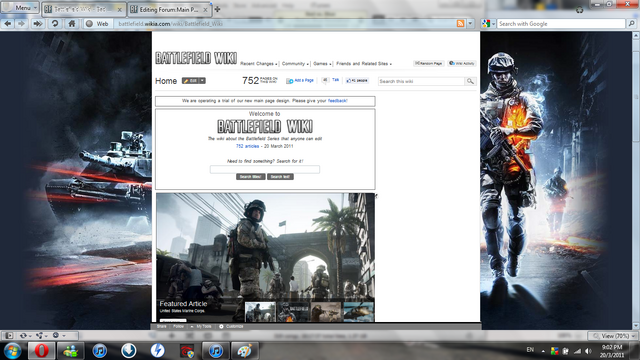
Task: Click the Search text button
Action: (x=280, y=177)
